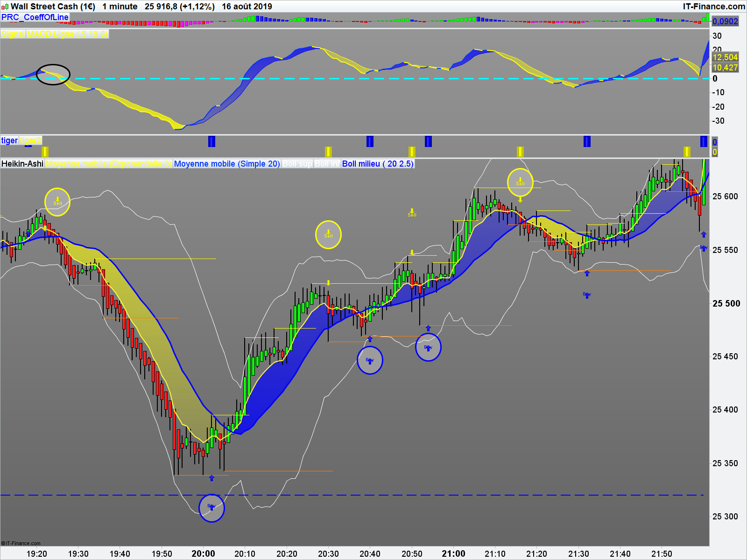
Task: Click the MACD value 12,504
Action: [x=725, y=57]
